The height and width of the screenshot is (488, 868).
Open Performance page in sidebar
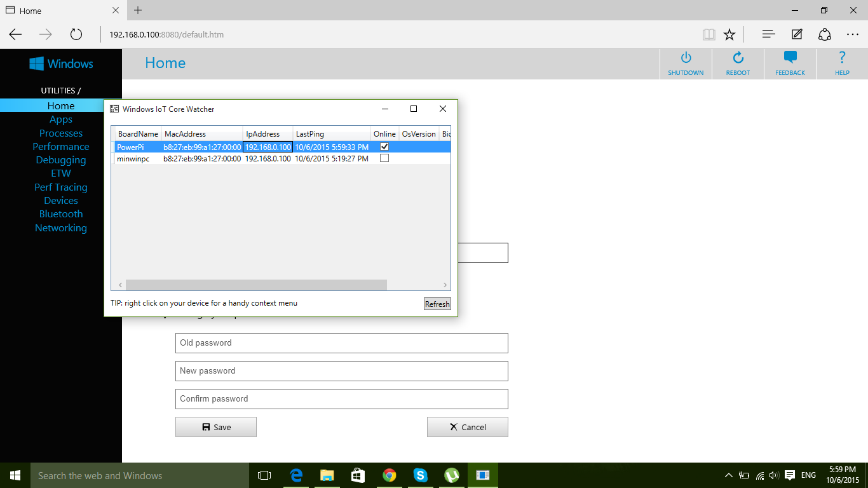[61, 146]
